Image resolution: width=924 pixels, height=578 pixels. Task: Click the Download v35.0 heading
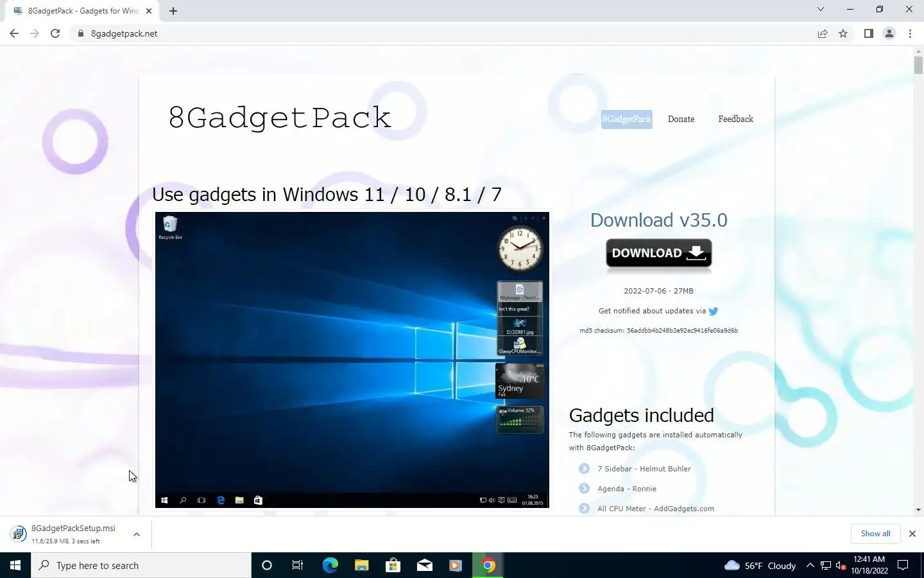coord(659,220)
